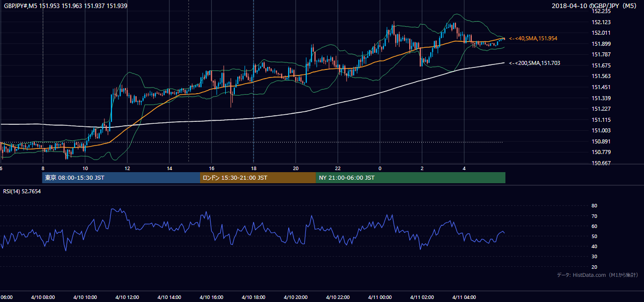Click the 4/10 08:00 time axis label
This screenshot has height=302, width=644.
(x=42, y=297)
